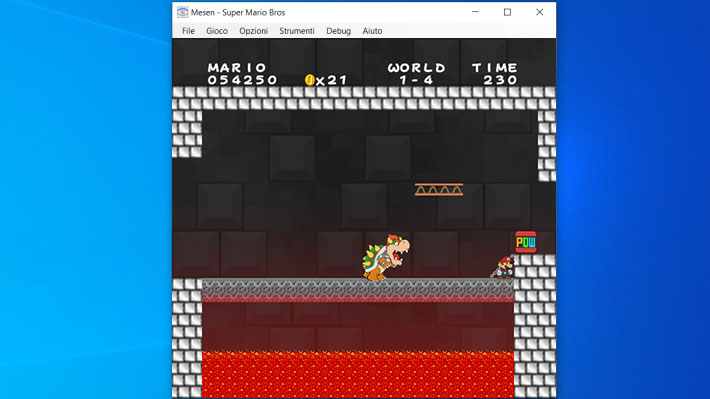
Task: Open the Debug menu
Action: pos(338,31)
